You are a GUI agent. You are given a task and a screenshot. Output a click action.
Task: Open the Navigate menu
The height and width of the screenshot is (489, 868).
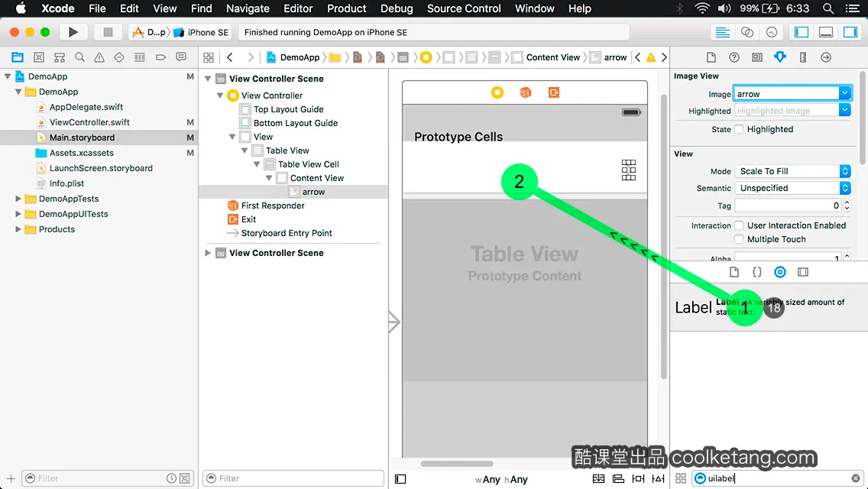(x=248, y=8)
